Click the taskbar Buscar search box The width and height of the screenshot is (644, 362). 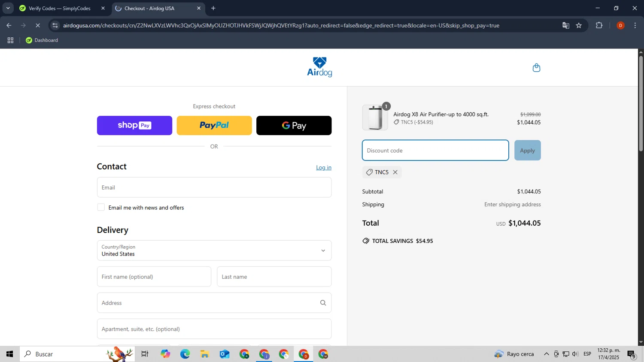77,354
